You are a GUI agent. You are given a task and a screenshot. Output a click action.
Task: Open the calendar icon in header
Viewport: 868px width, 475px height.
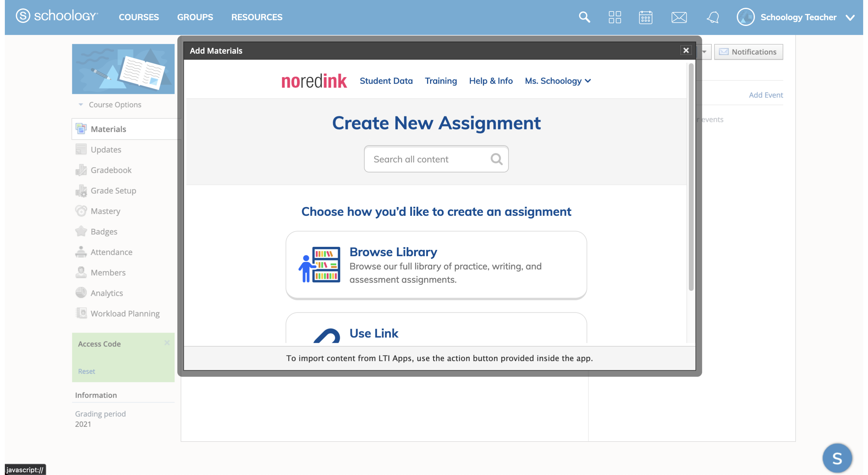tap(645, 17)
